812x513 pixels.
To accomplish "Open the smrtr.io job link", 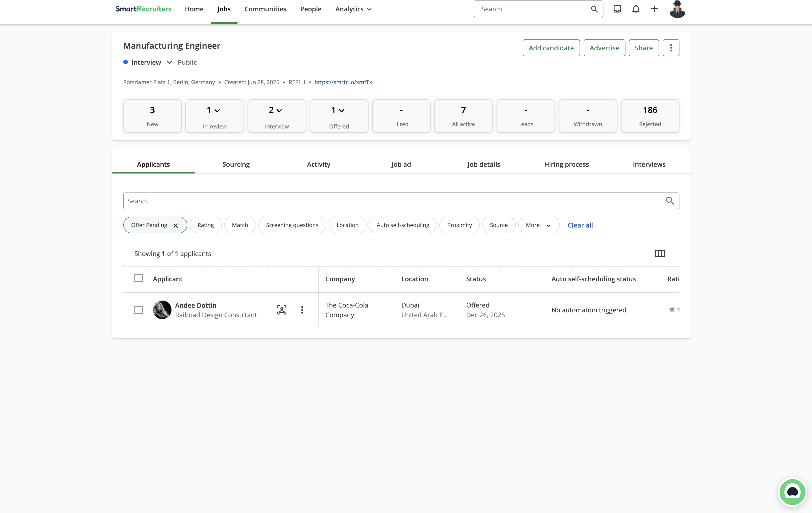I will tap(343, 82).
